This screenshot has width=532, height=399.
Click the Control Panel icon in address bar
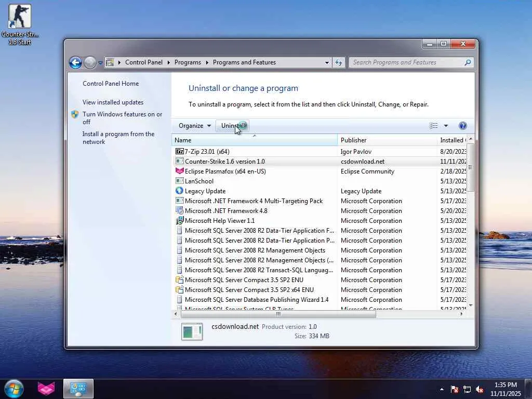(x=110, y=62)
